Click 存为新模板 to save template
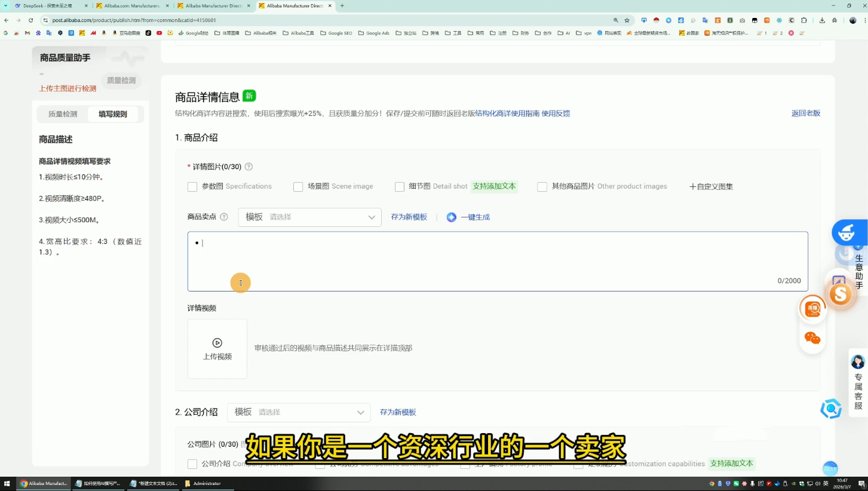This screenshot has height=491, width=868. (x=409, y=217)
